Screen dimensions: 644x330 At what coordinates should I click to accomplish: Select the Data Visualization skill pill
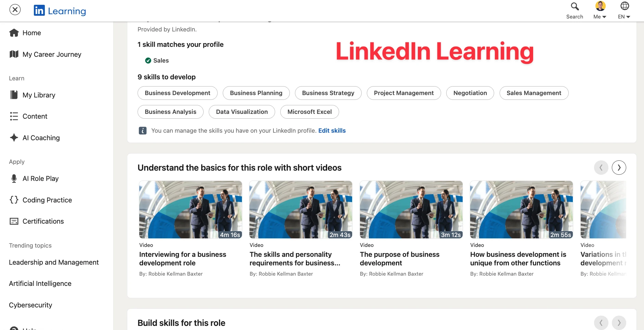242,112
